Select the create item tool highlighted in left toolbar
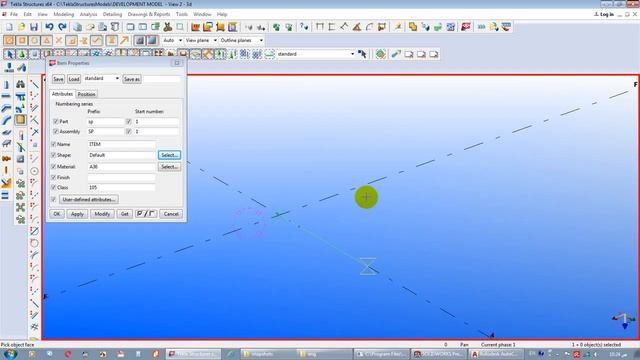This screenshot has width=640, height=360. click(20, 120)
